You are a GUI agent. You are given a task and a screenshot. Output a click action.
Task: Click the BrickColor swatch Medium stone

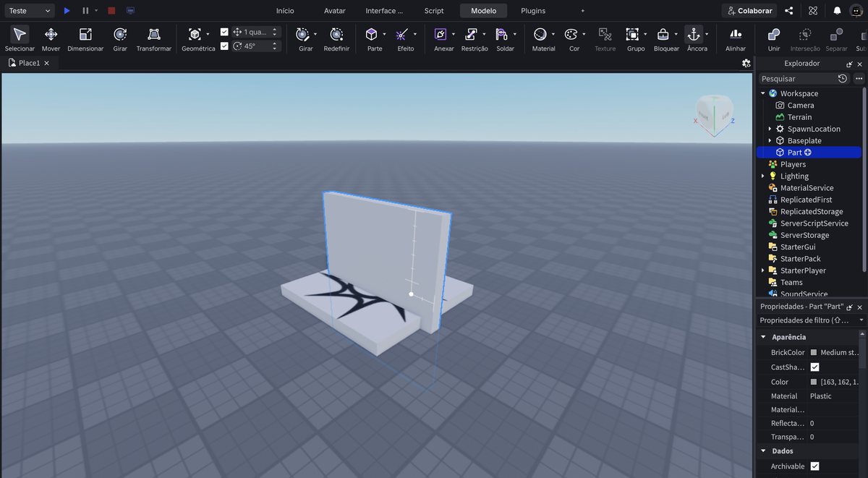(x=814, y=353)
